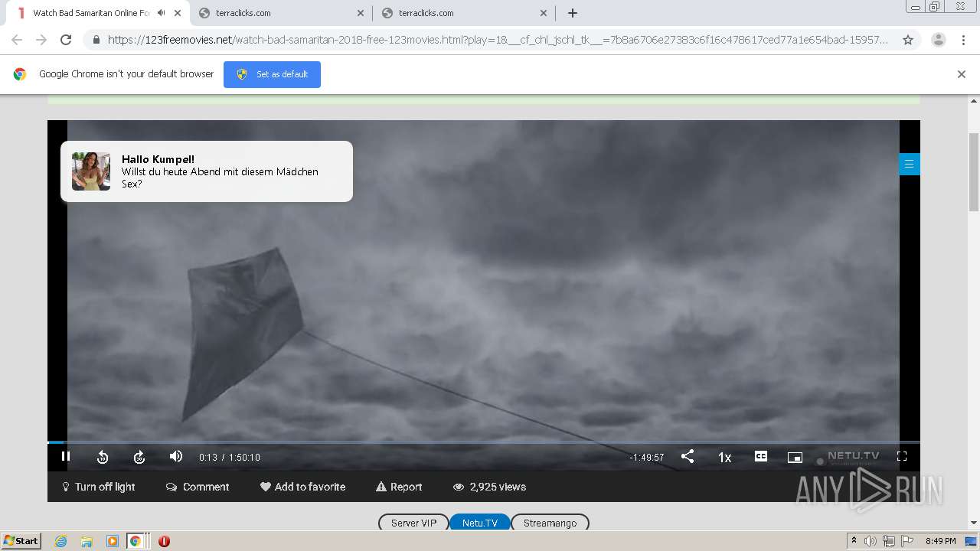Image resolution: width=980 pixels, height=551 pixels.
Task: Change the 1x playback speed
Action: click(x=724, y=457)
